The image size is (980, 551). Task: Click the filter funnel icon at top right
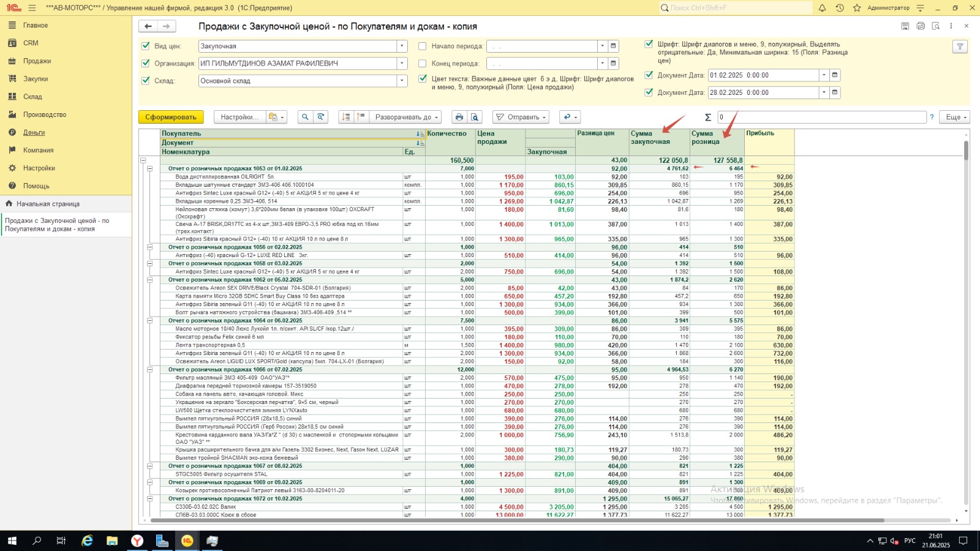point(960,47)
